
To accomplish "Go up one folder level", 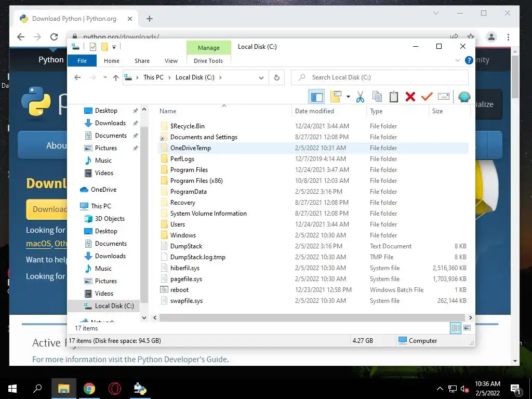I will [116, 78].
